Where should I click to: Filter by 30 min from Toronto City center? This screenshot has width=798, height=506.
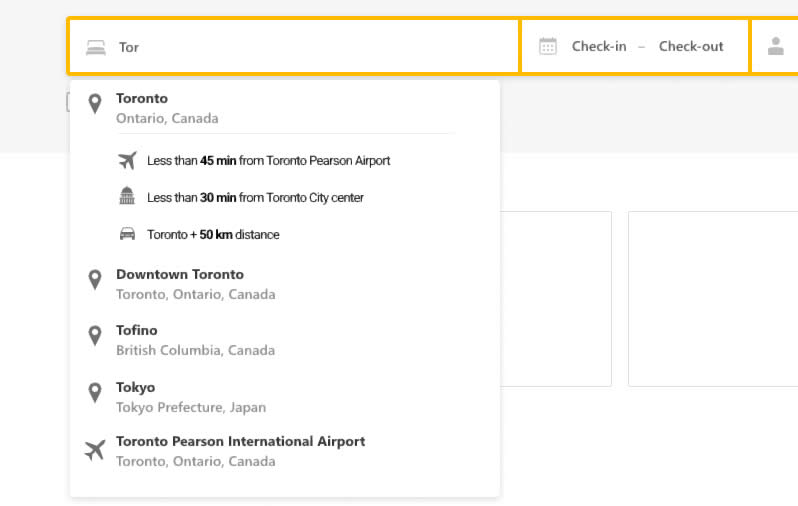pyautogui.click(x=255, y=198)
